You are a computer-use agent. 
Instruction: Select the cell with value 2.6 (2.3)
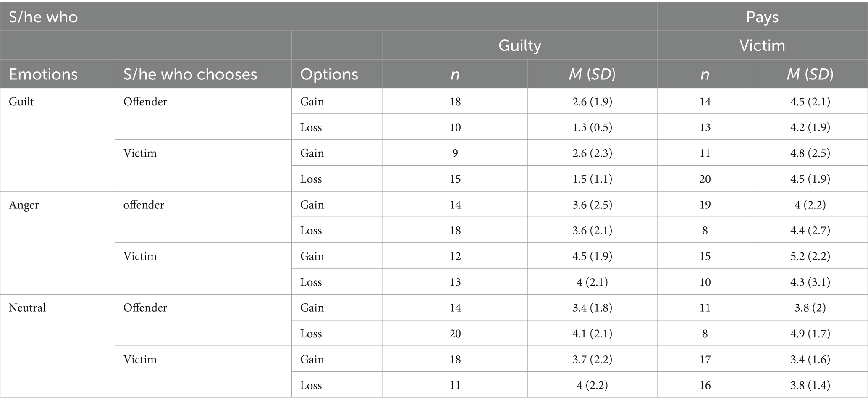[592, 153]
